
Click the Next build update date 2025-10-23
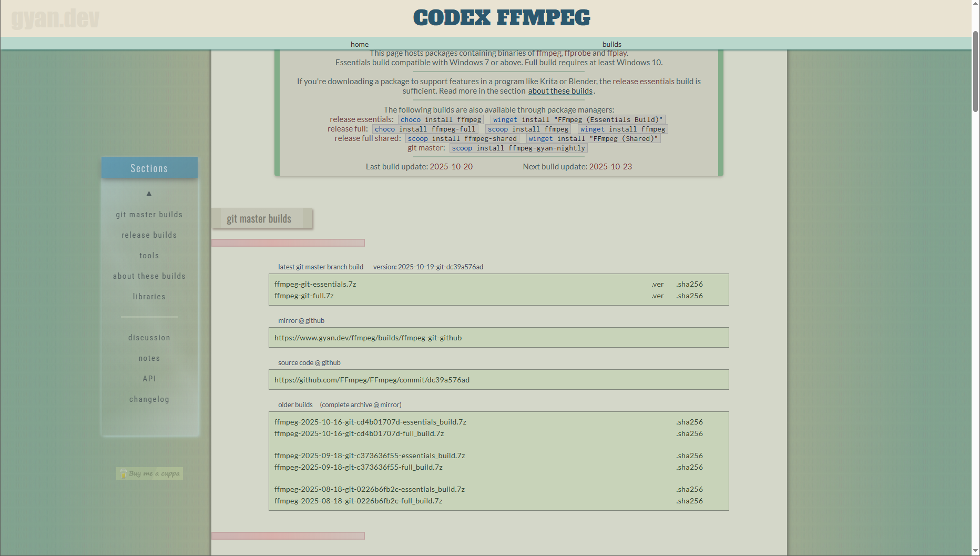click(610, 167)
